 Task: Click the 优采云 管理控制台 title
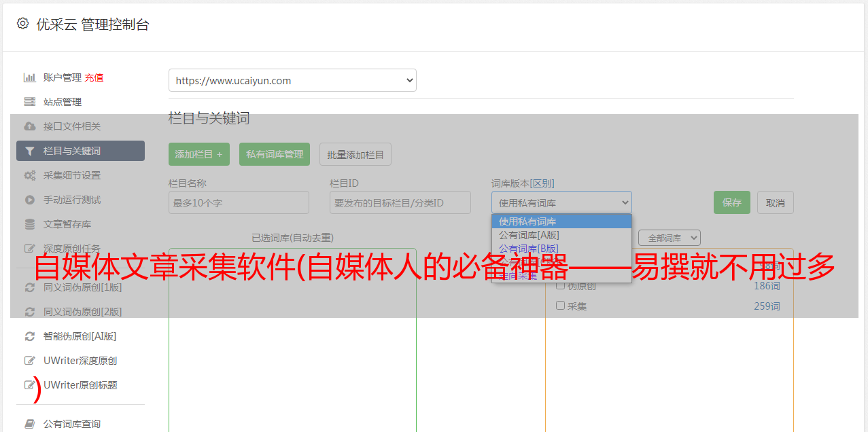pyautogui.click(x=92, y=24)
